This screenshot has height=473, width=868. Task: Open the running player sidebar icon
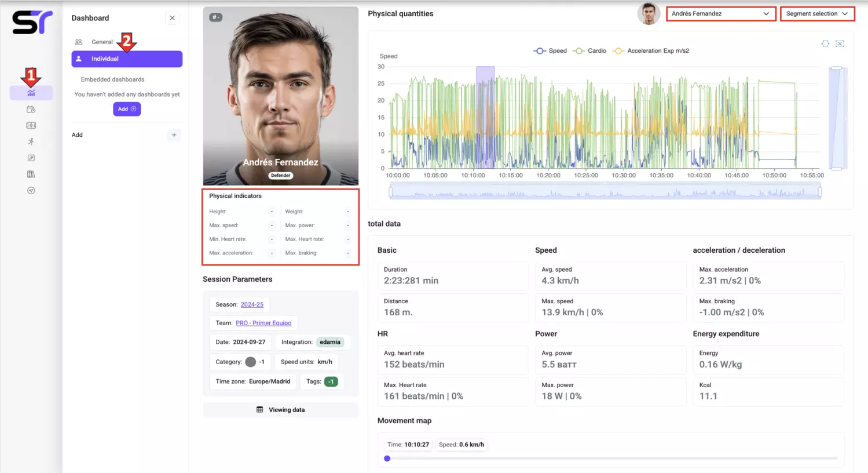click(31, 141)
